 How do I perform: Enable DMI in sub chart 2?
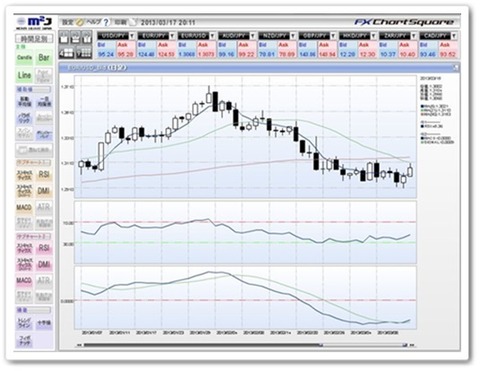click(x=44, y=264)
